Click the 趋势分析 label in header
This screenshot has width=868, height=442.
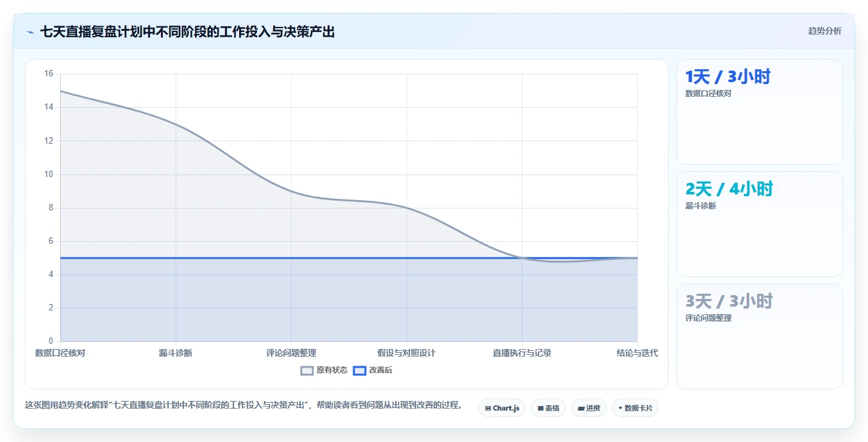(x=824, y=31)
